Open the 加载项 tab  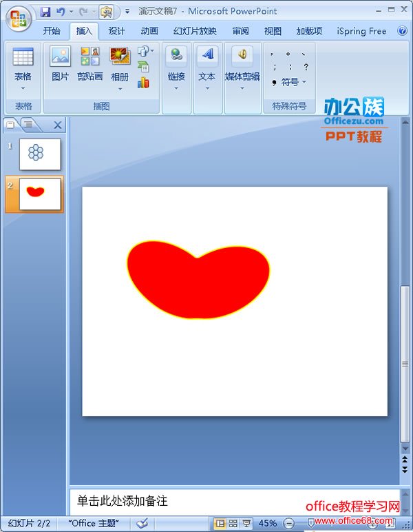309,31
